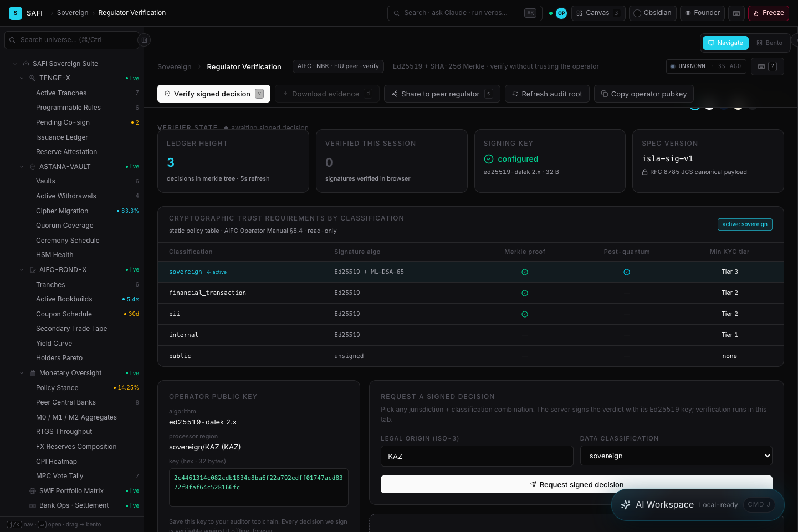This screenshot has height=532, width=798.
Task: Collapse the Monetary Oversight tree node
Action: (22, 373)
